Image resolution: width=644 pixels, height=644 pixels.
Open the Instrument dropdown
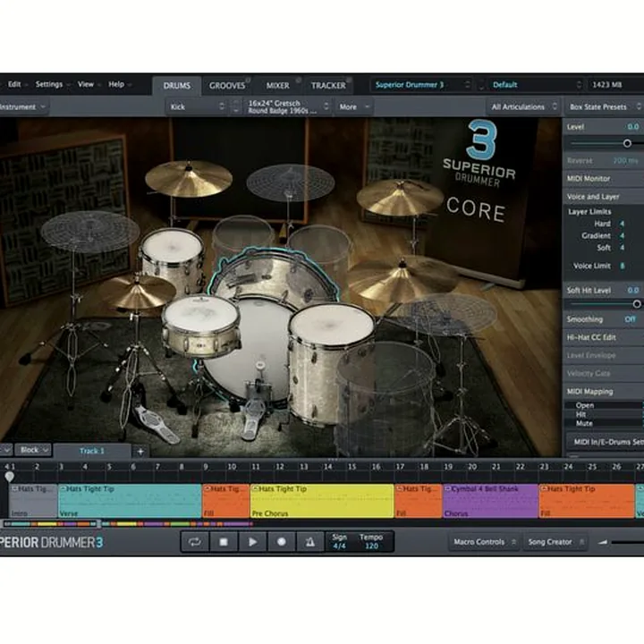[x=22, y=106]
